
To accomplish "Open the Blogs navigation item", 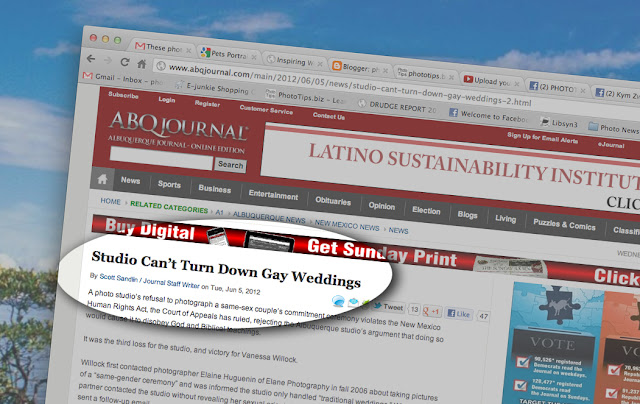I will (467, 215).
